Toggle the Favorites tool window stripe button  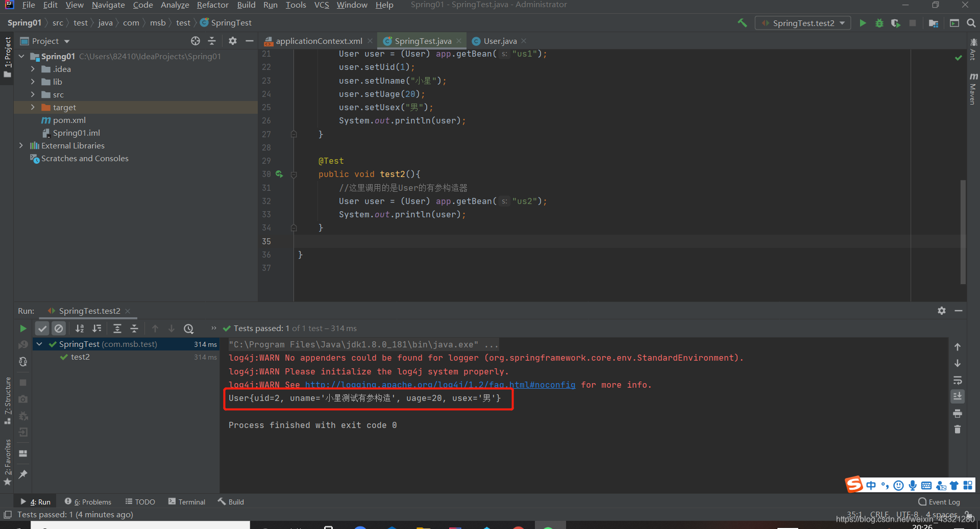pyautogui.click(x=7, y=462)
